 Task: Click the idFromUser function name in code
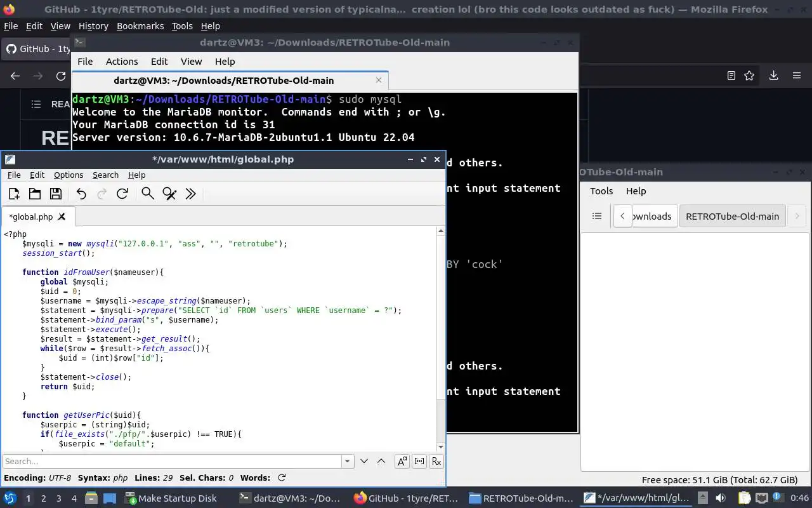[x=87, y=272]
